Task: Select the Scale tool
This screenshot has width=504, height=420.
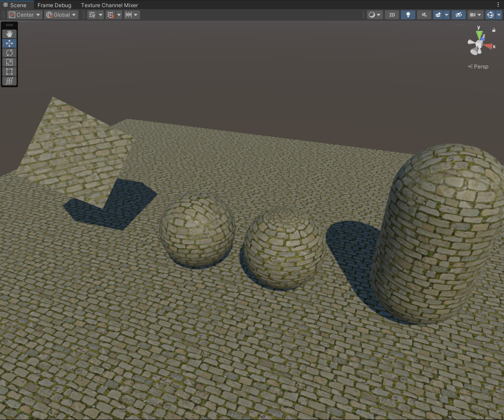Action: (x=9, y=62)
